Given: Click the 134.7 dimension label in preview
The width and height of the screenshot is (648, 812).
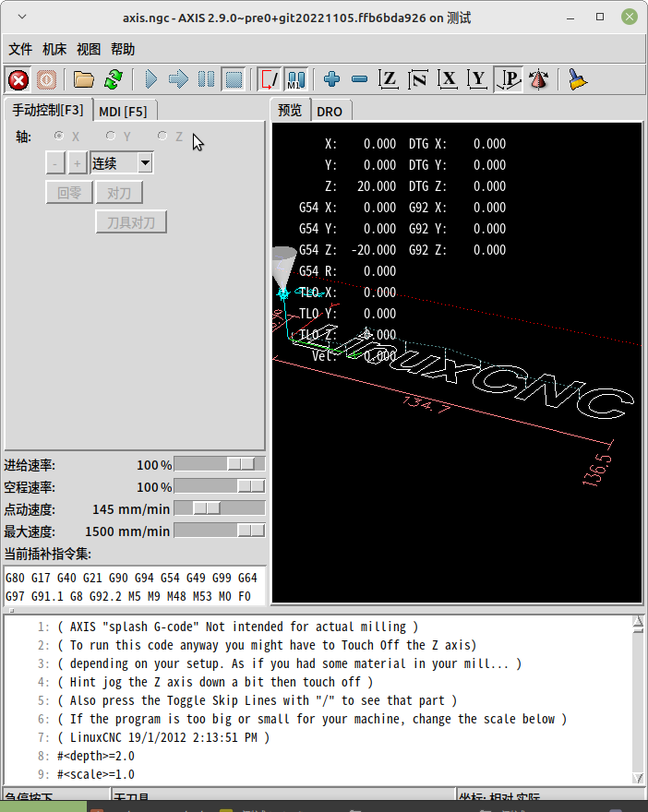Looking at the screenshot, I should point(427,404).
